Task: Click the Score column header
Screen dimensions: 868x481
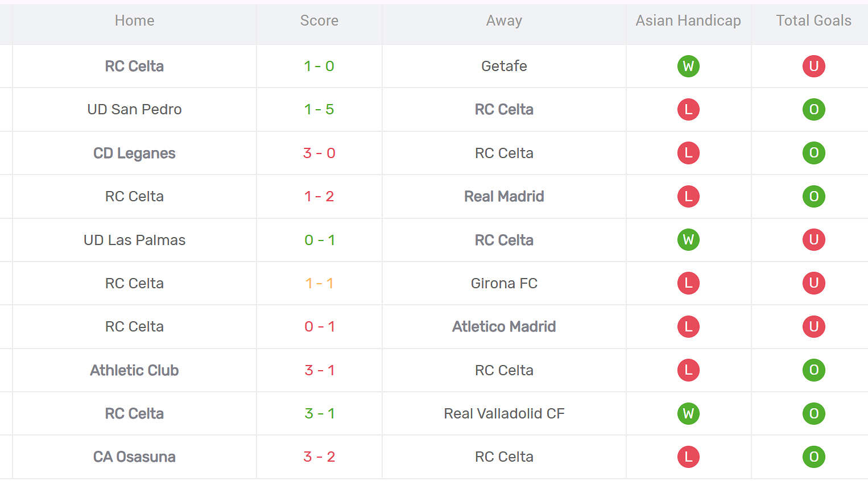Action: pyautogui.click(x=319, y=21)
